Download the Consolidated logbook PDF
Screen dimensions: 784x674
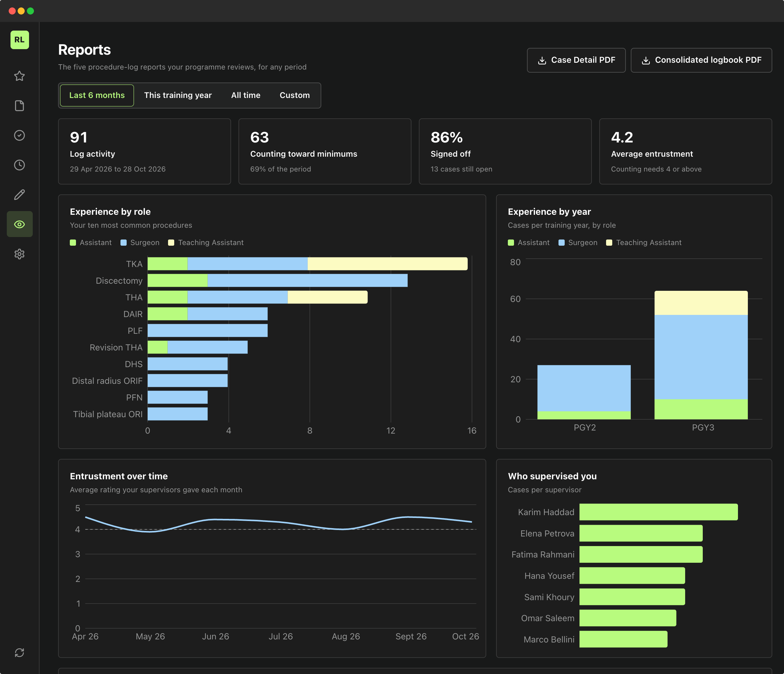[701, 60]
